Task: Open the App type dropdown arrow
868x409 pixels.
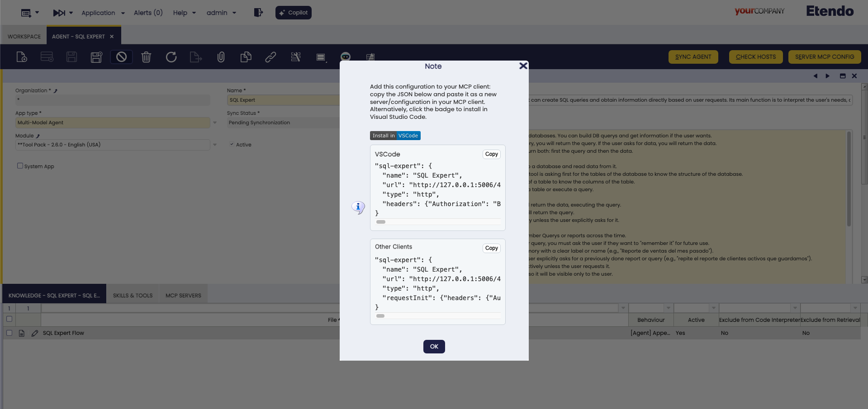Action: (x=215, y=122)
